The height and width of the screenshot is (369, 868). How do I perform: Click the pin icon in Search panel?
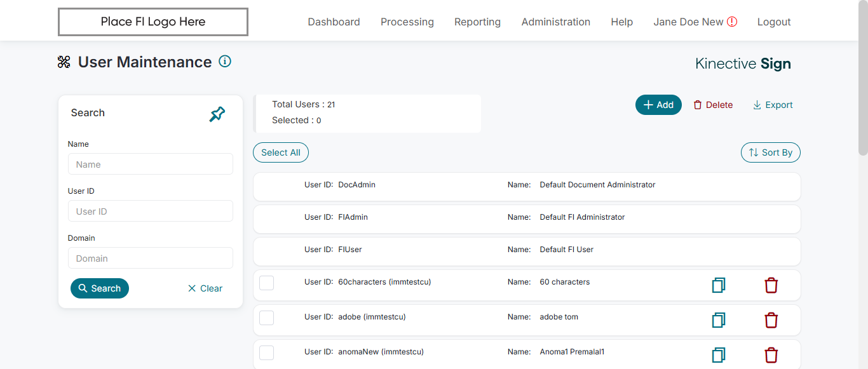pyautogui.click(x=217, y=114)
